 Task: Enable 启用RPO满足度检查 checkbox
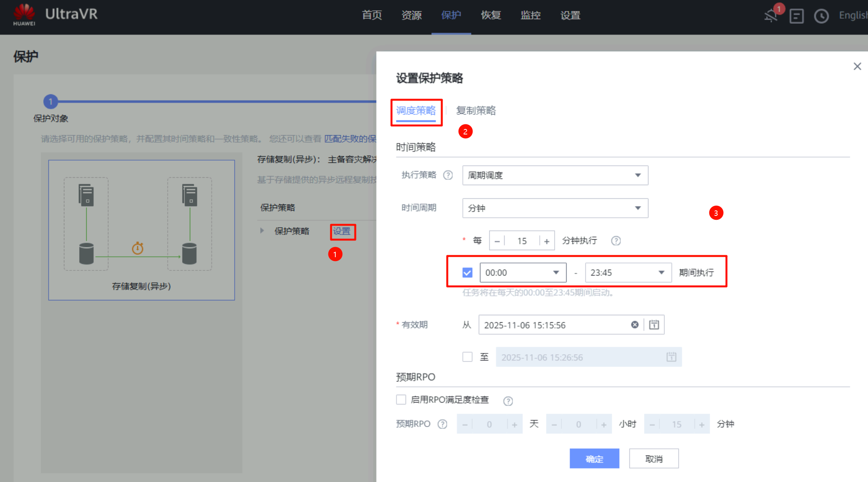click(401, 399)
